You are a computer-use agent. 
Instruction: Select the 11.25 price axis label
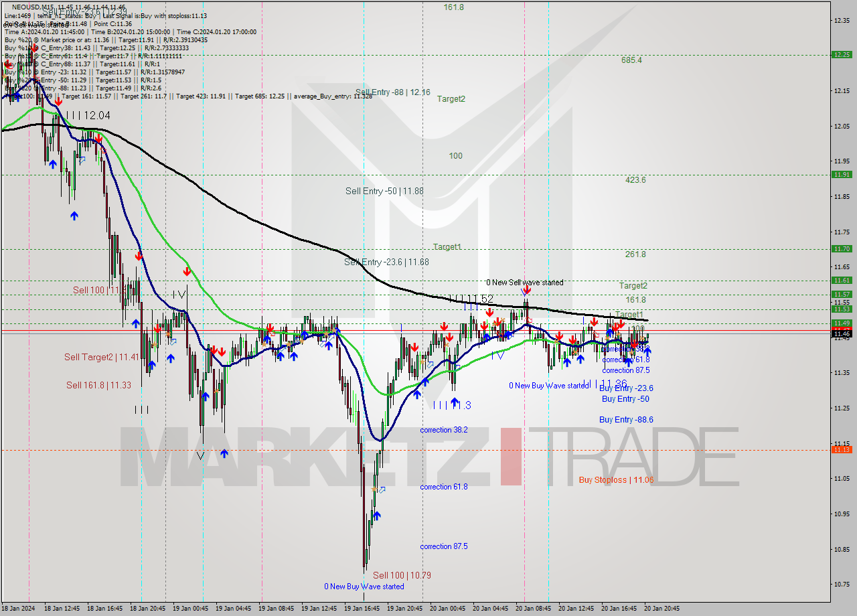[842, 408]
